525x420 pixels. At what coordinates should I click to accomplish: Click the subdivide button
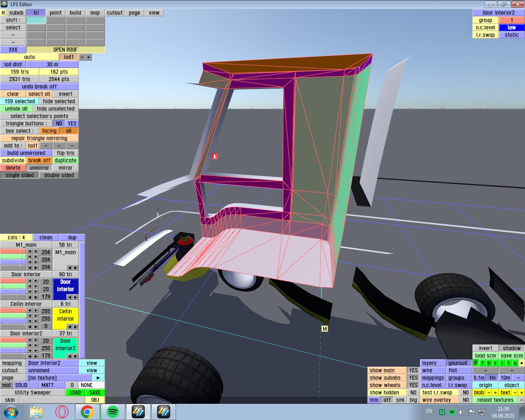tap(13, 160)
